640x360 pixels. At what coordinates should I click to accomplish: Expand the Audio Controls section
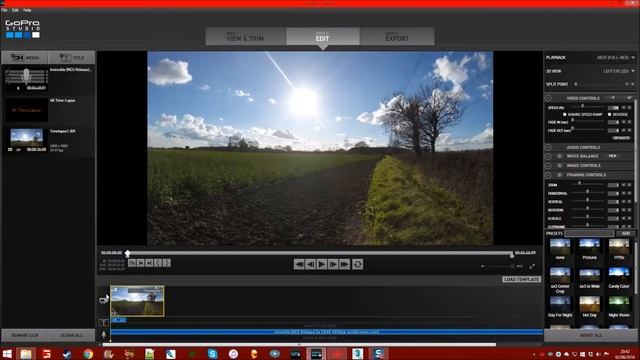[x=548, y=147]
